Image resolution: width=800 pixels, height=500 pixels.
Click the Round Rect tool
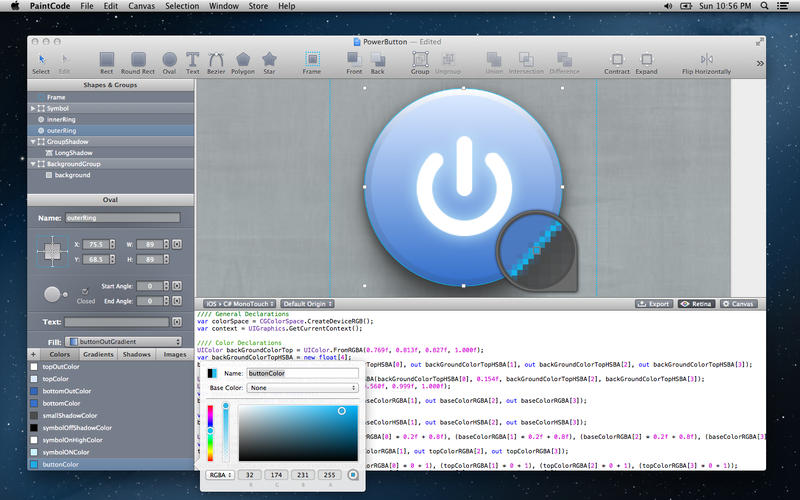click(x=139, y=61)
